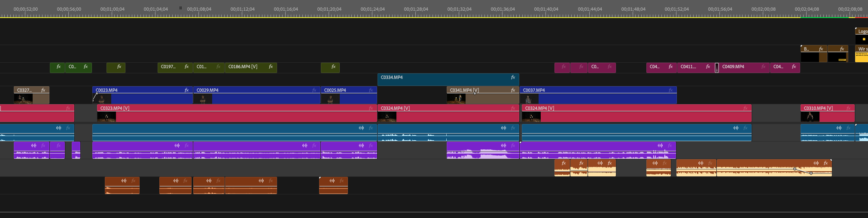The width and height of the screenshot is (868, 218).
Task: Select the C0323.MP4 [V] red clip
Action: click(237, 113)
